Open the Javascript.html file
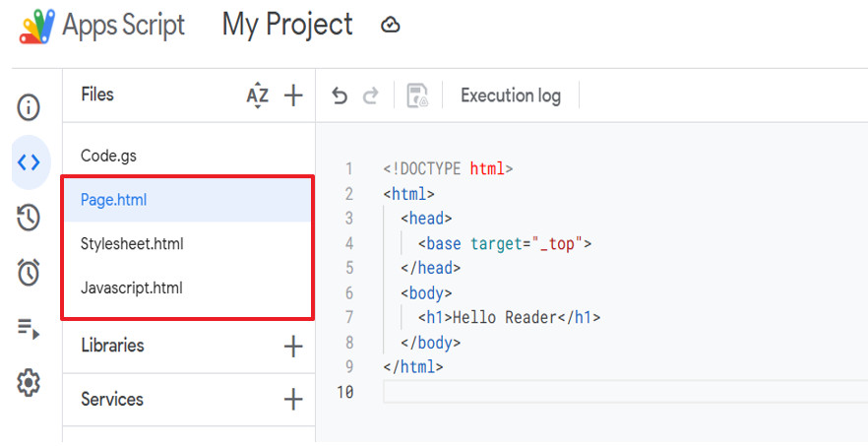The image size is (868, 446). (131, 287)
